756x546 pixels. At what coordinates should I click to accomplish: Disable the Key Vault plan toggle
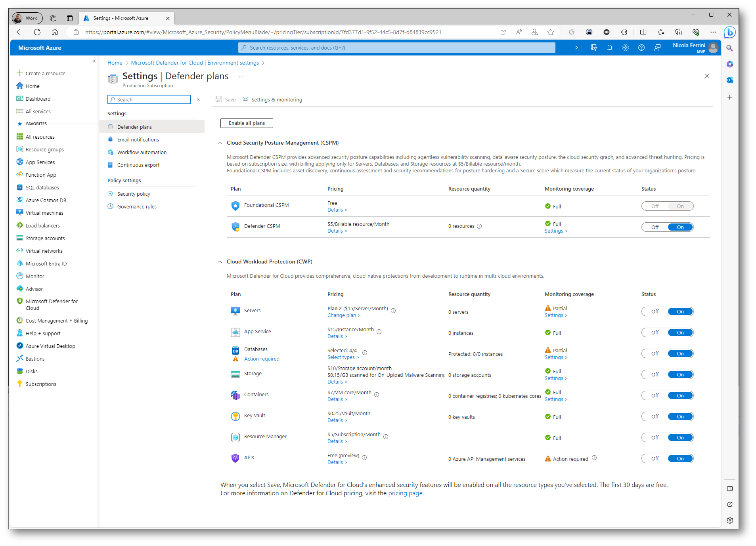pos(655,416)
